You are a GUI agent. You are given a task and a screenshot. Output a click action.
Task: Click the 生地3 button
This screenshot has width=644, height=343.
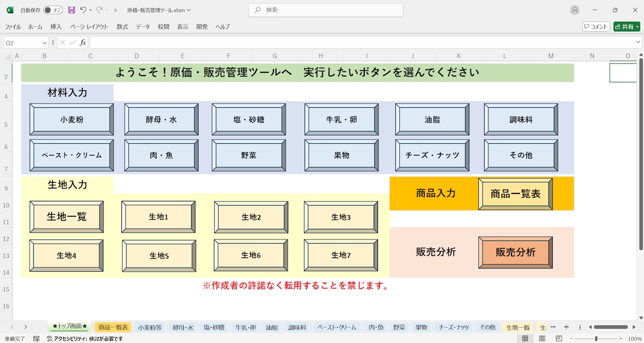click(x=341, y=217)
